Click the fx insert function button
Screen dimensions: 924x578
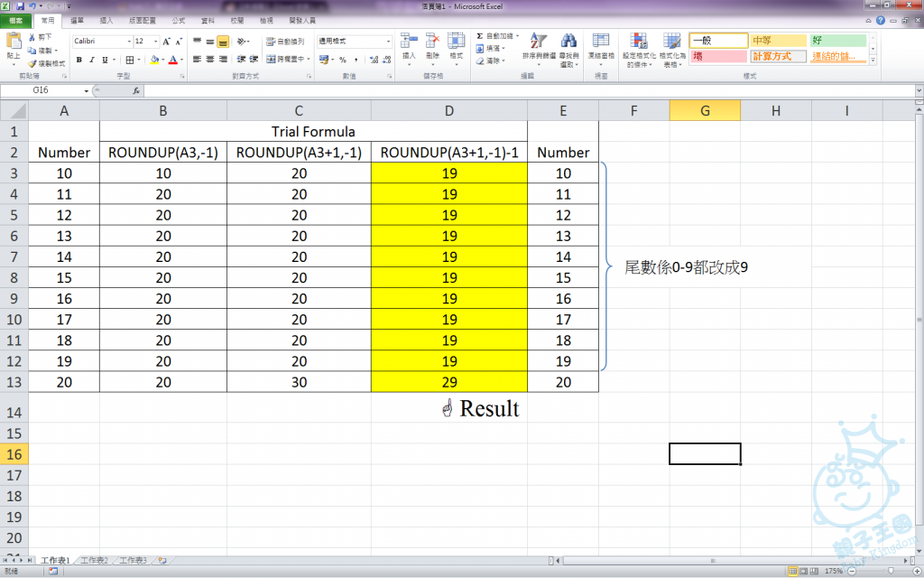coord(136,91)
